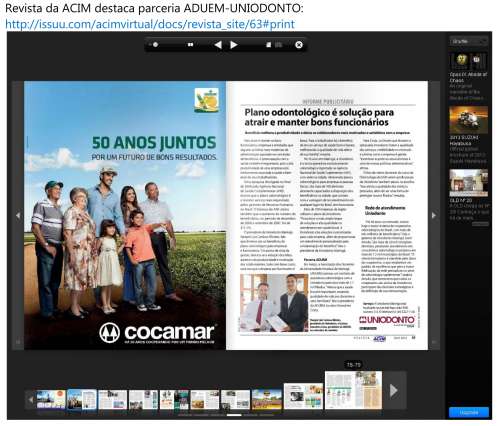The width and height of the screenshot is (500, 426).
Task: Select the enlarged thumbnail labeled 78-79
Action: pos(353,390)
